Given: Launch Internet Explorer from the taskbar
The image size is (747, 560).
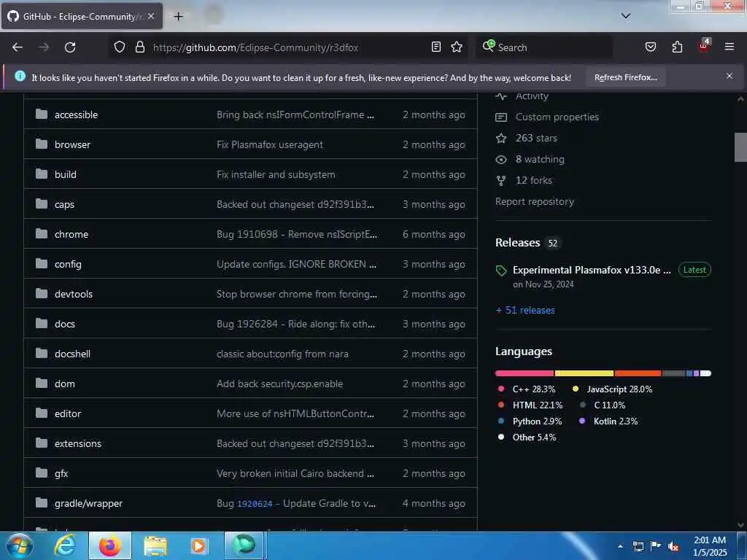Looking at the screenshot, I should (65, 545).
